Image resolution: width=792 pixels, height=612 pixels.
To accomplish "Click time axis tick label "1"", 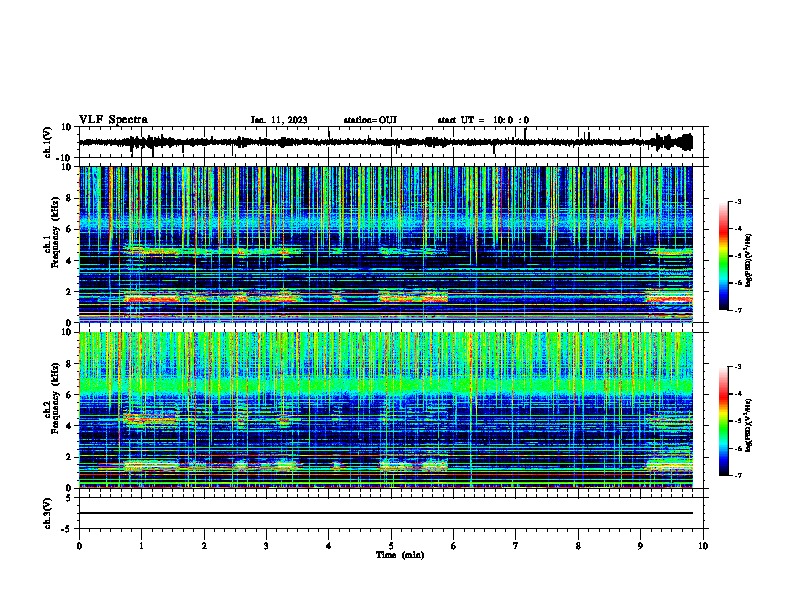I will pyautogui.click(x=141, y=546).
